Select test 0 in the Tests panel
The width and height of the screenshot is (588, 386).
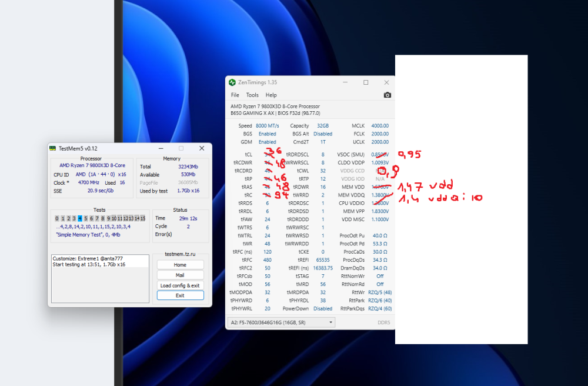[57, 218]
